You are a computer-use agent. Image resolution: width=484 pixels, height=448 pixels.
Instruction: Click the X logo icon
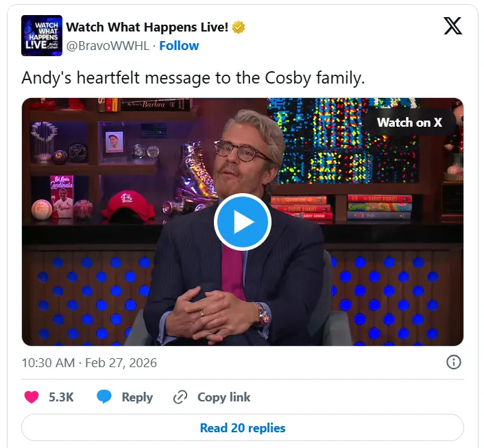click(x=453, y=26)
